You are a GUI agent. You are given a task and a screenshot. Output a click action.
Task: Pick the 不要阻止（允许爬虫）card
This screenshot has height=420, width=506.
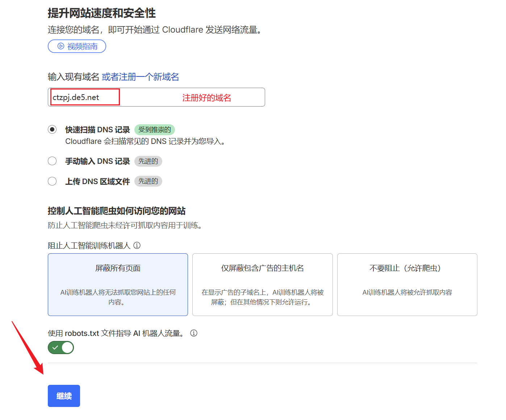(407, 284)
